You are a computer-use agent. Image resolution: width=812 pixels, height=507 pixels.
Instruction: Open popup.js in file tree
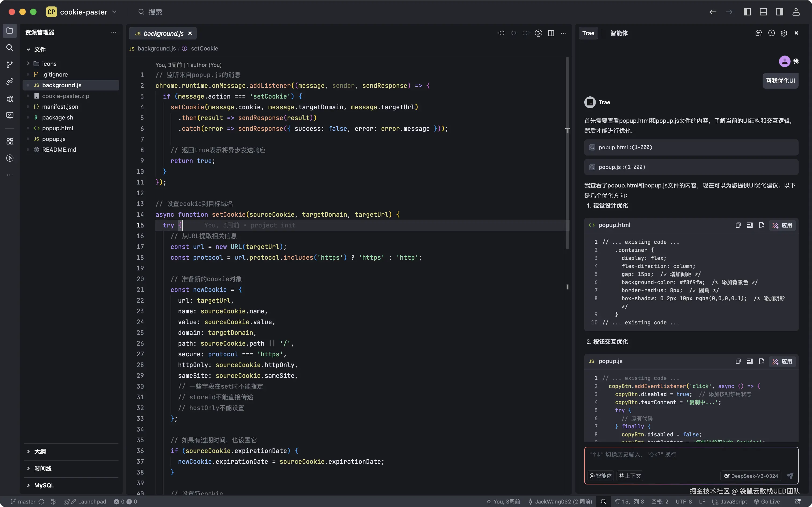(54, 139)
